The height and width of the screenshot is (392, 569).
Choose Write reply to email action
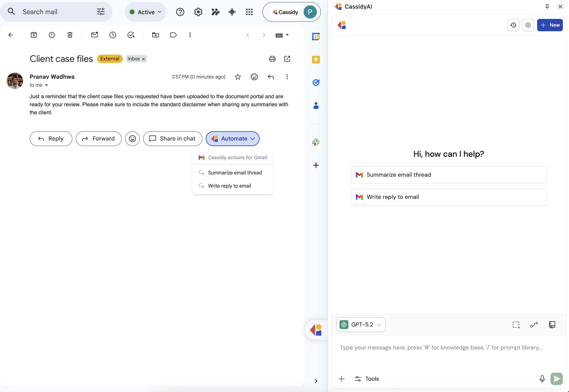click(229, 186)
